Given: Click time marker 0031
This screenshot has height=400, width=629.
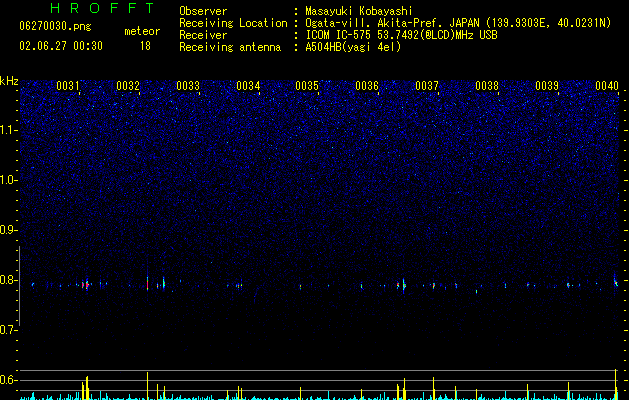Looking at the screenshot, I should coord(67,86).
